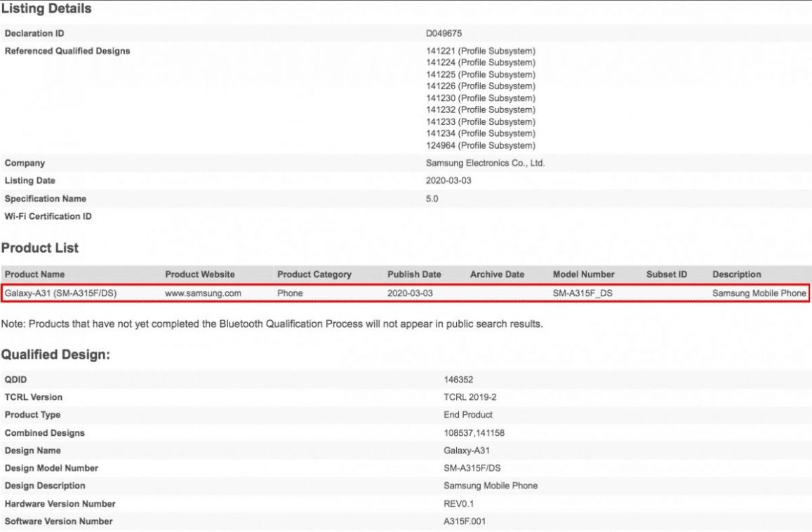
Task: Click the Listing Date label
Action: [x=30, y=180]
